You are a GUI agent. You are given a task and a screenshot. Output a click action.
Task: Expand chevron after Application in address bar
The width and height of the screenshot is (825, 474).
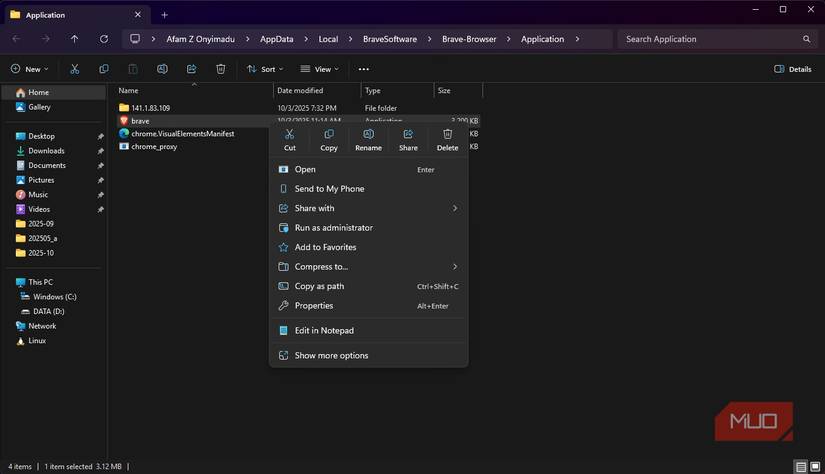click(577, 39)
